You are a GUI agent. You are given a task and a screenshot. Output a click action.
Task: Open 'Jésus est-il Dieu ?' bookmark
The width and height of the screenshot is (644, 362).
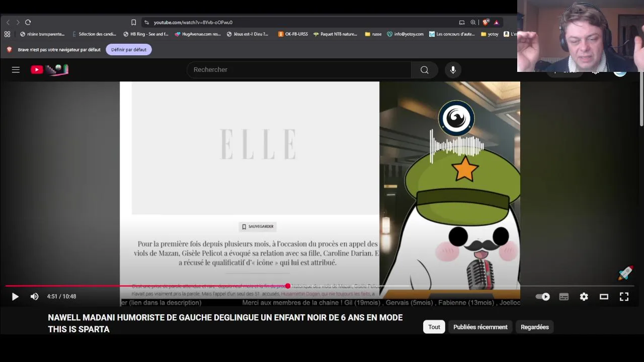pyautogui.click(x=248, y=34)
